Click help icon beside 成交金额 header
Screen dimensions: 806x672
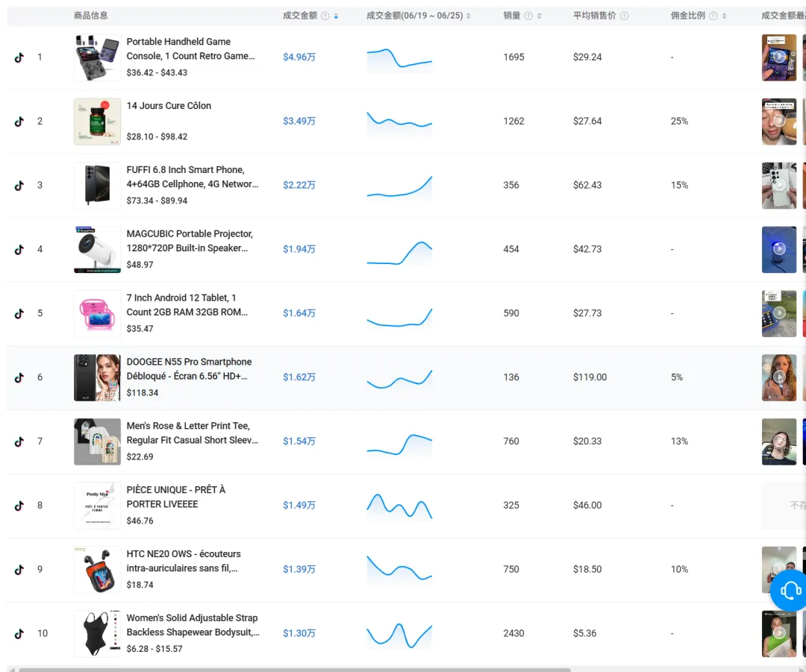click(325, 16)
